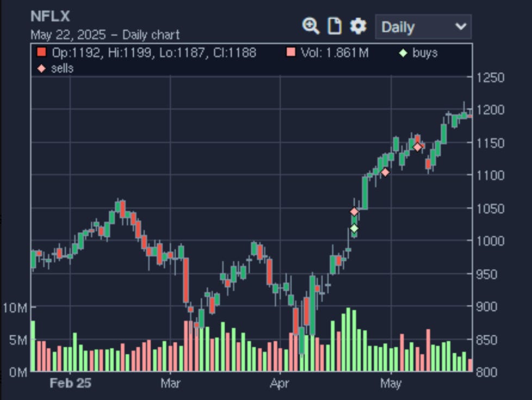Toggle the buys legend entry

pos(418,53)
